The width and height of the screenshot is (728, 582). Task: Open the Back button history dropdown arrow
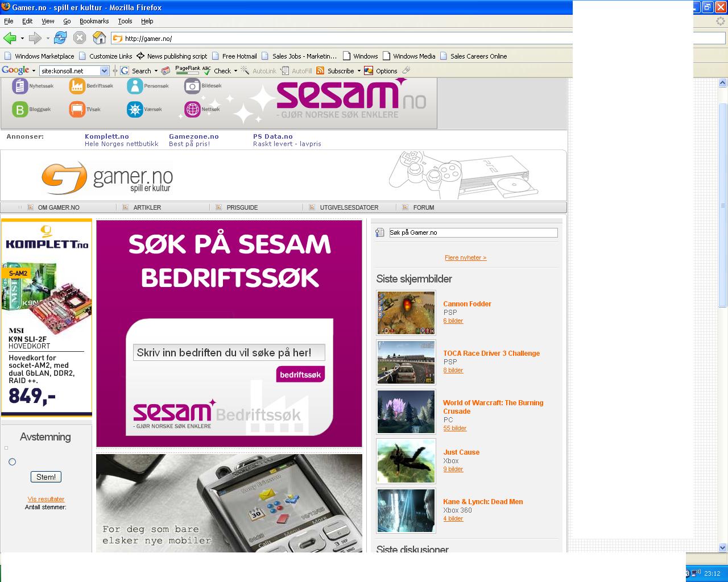[22, 39]
